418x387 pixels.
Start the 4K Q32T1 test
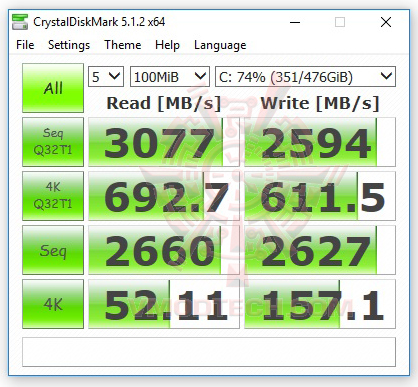tap(53, 196)
